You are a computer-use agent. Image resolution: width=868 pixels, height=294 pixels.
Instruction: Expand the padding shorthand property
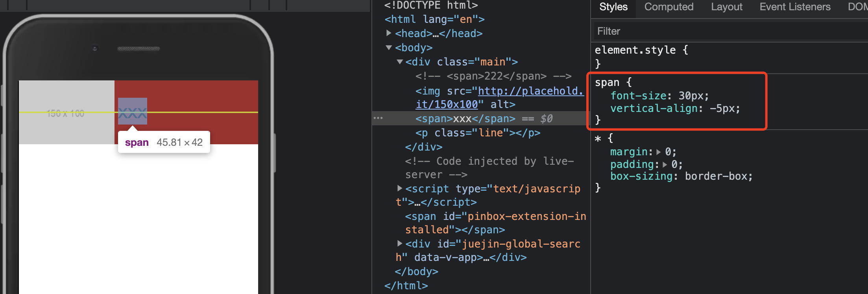tap(665, 165)
